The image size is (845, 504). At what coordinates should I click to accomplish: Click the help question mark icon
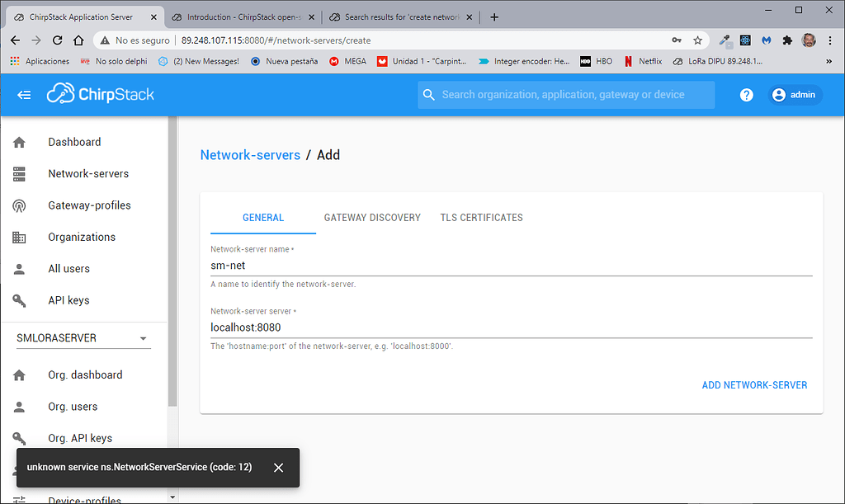click(746, 94)
